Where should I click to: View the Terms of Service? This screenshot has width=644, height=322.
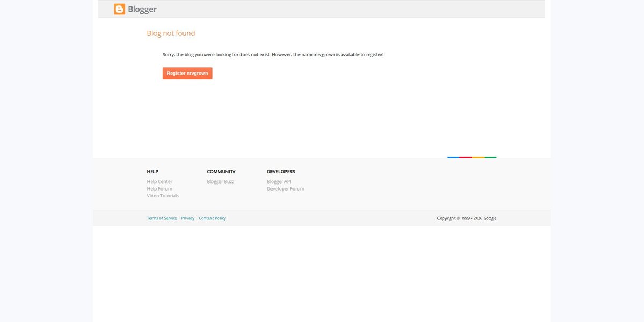coord(162,218)
